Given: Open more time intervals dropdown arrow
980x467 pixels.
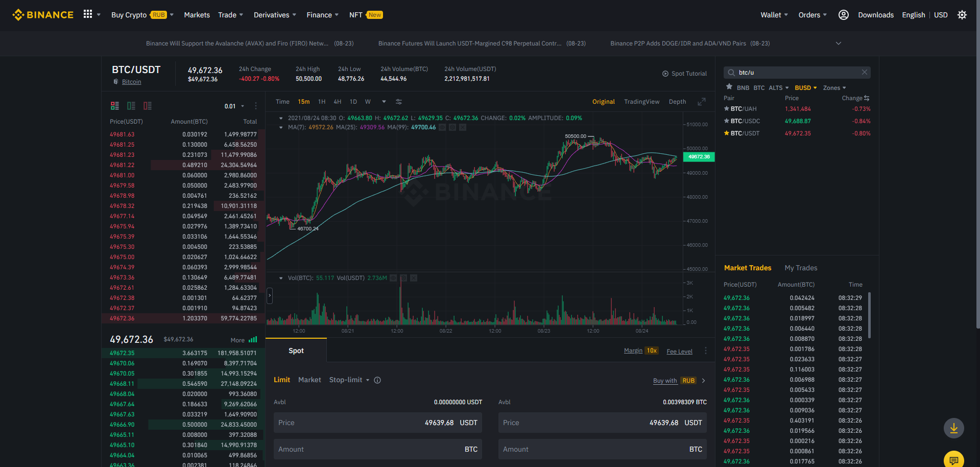Looking at the screenshot, I should [x=384, y=102].
